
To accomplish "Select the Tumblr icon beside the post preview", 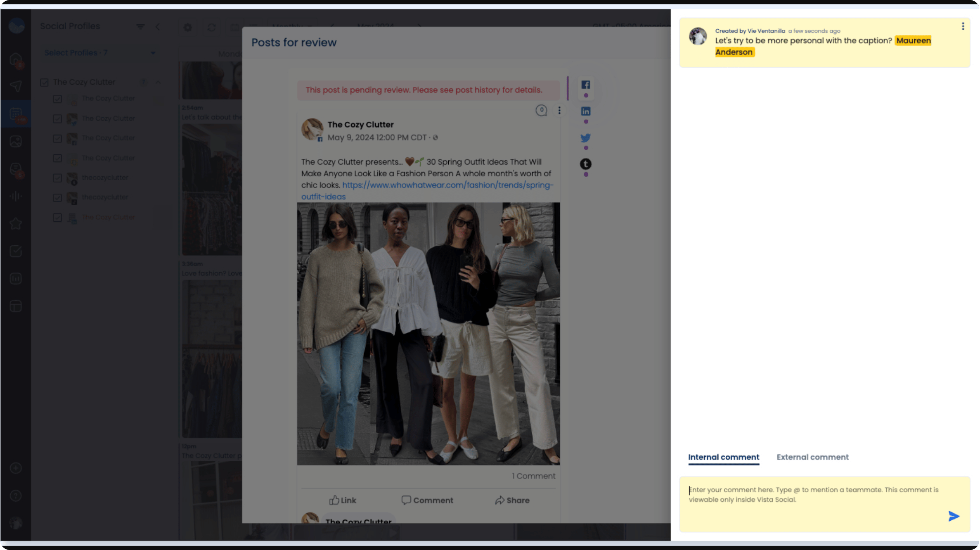I will pos(585,164).
